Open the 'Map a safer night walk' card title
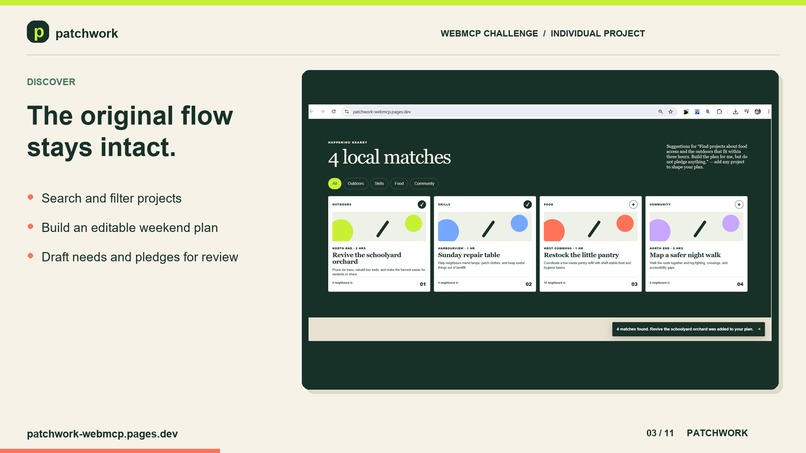806x453 pixels. point(685,255)
